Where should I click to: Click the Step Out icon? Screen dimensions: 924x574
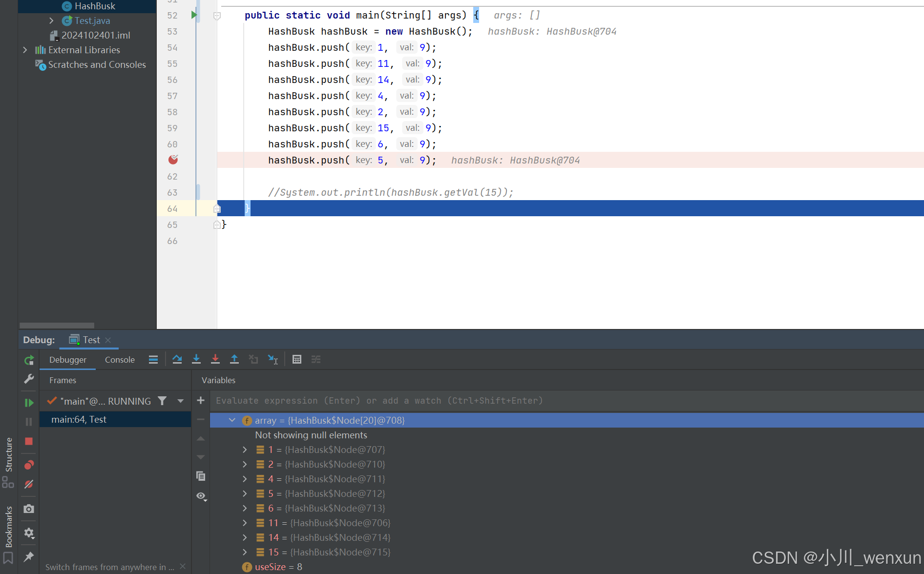tap(234, 360)
